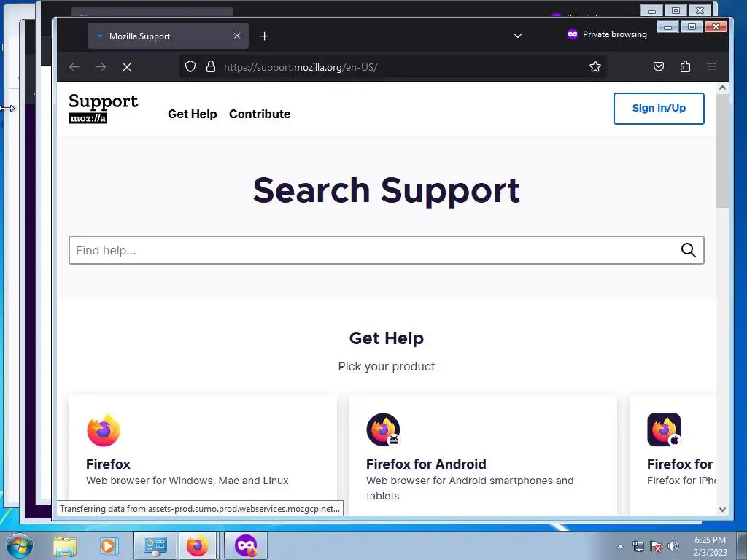The height and width of the screenshot is (560, 747).
Task: Click the forward navigation arrow
Action: 101,67
